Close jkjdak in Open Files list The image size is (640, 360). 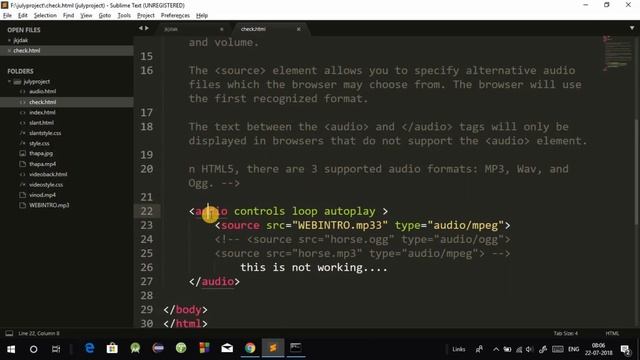(x=9, y=40)
